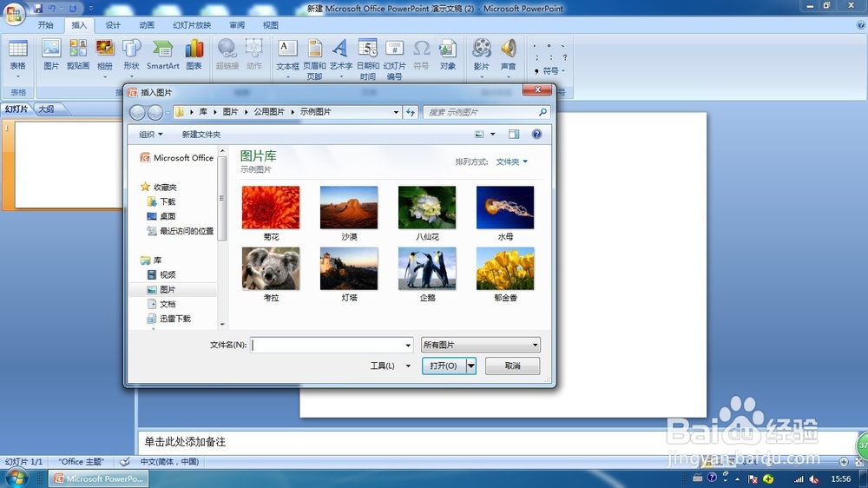Switch to 视图 ribbon tab
The height and width of the screenshot is (488, 868).
pyautogui.click(x=270, y=25)
